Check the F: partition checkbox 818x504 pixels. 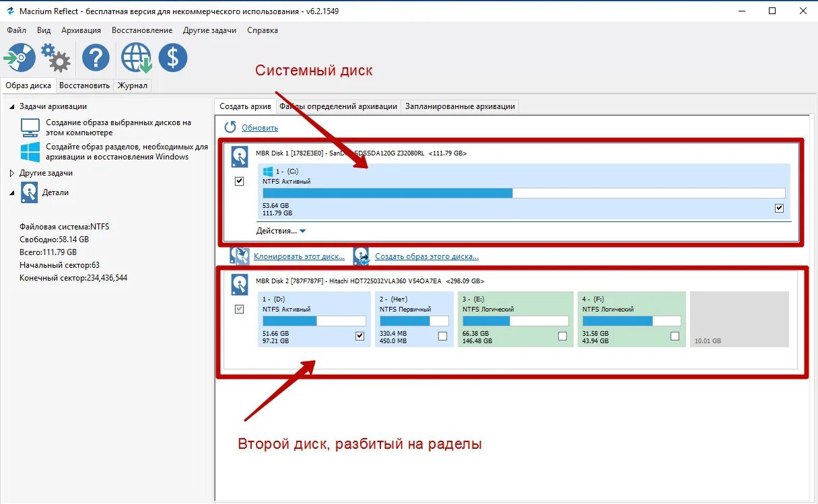click(675, 336)
